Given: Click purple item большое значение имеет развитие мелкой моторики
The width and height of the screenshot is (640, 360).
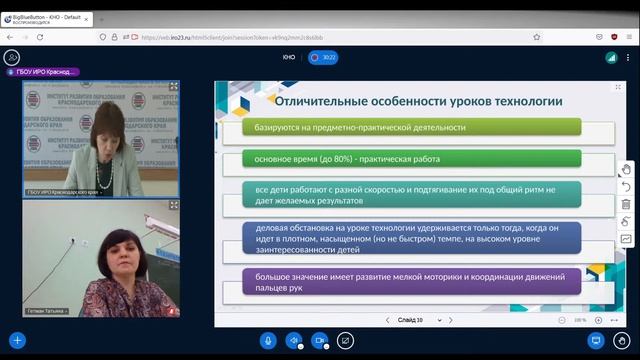Looking at the screenshot, I should pyautogui.click(x=411, y=282).
